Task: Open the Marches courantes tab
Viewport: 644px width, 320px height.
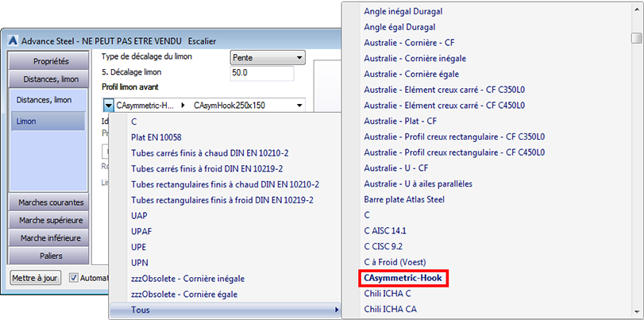Action: [x=51, y=202]
